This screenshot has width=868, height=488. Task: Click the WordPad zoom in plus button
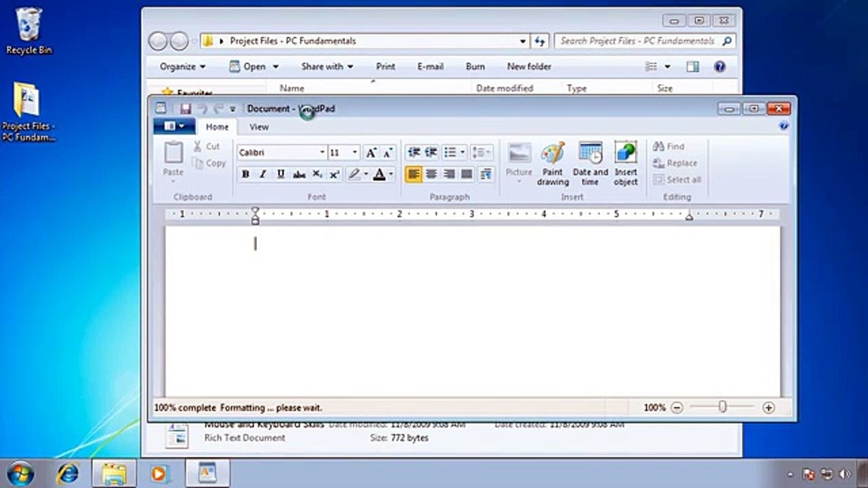pyautogui.click(x=768, y=407)
